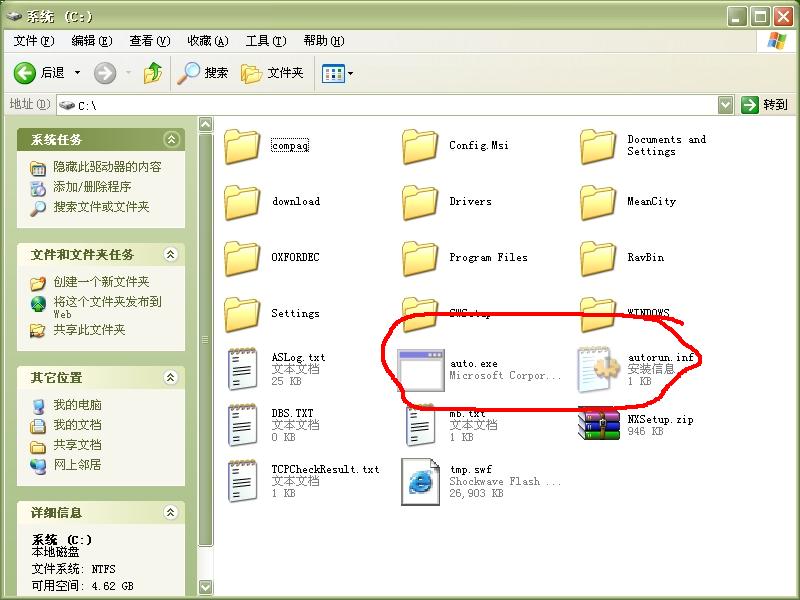Image resolution: width=800 pixels, height=600 pixels.
Task: Select the RavBin folder icon
Action: coord(597,259)
